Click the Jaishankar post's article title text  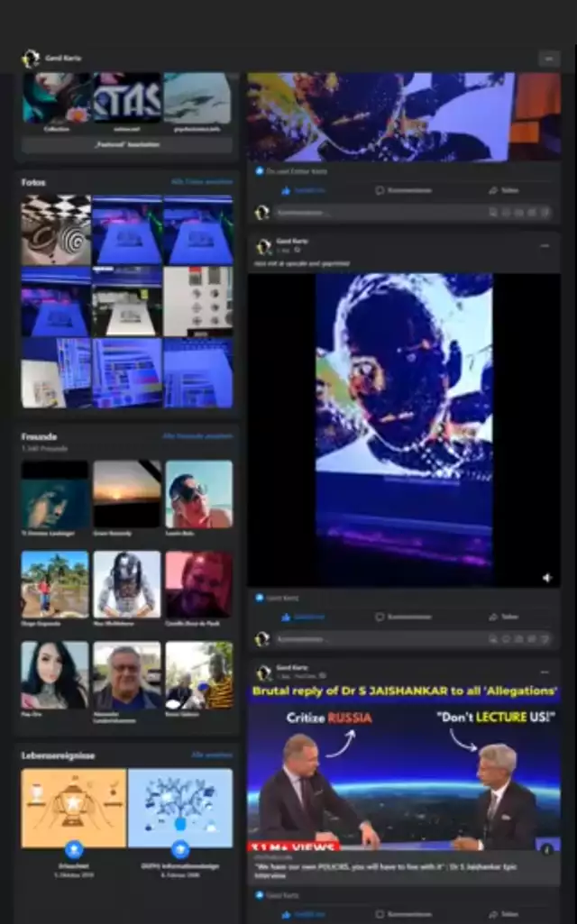386,871
